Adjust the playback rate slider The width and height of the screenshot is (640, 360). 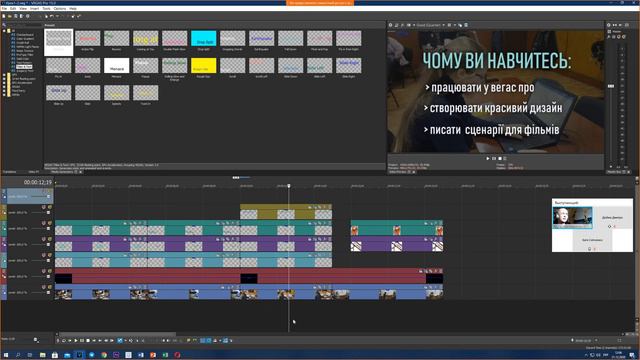(x=36, y=340)
